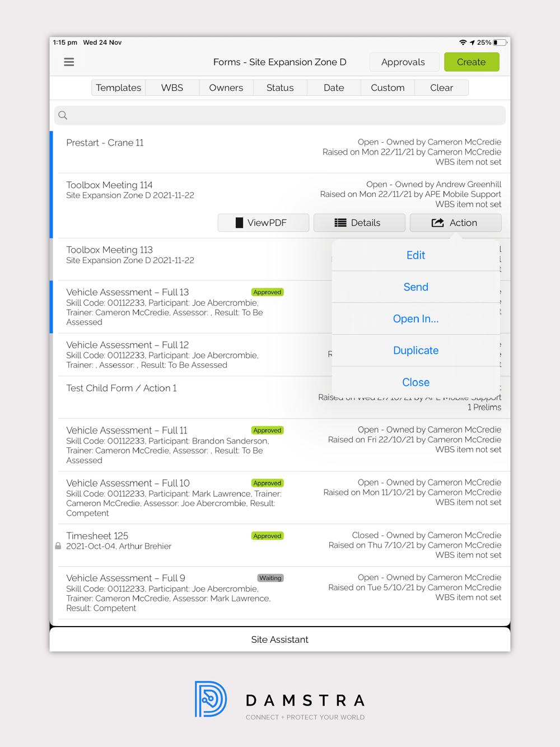The height and width of the screenshot is (747, 560).
Task: Tap the battery indicator icon
Action: coord(500,43)
